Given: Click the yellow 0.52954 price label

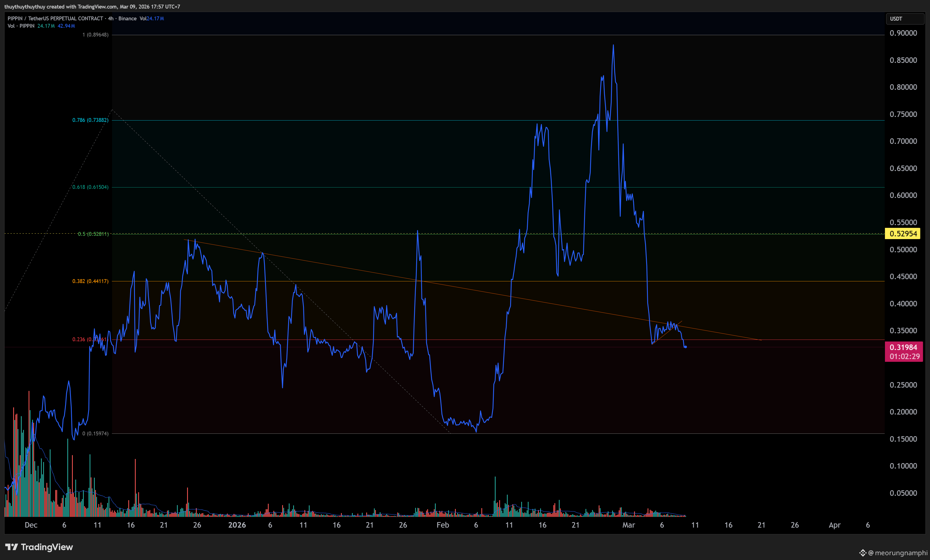Looking at the screenshot, I should (903, 233).
